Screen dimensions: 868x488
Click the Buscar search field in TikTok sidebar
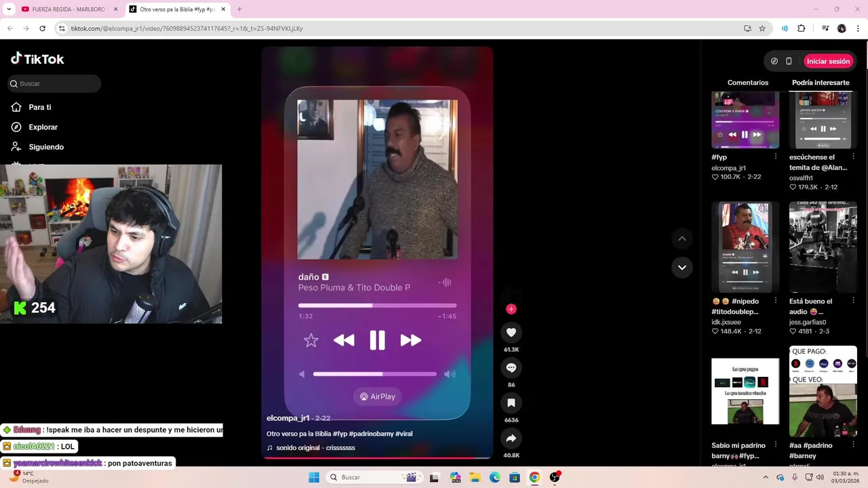pos(54,83)
